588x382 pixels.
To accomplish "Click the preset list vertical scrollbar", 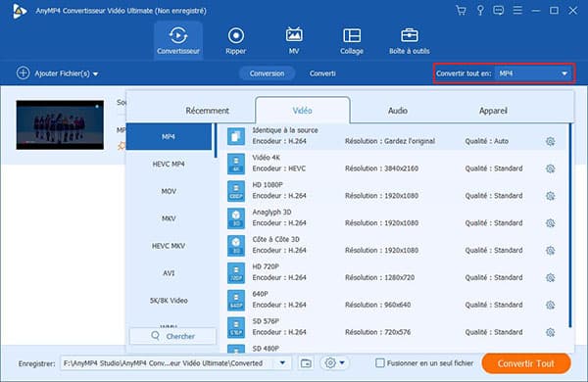I will pos(570,225).
